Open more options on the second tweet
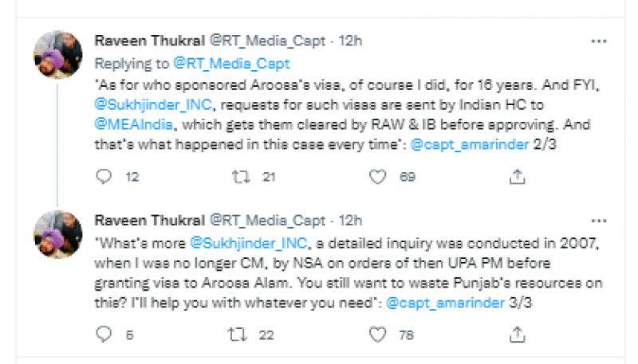The height and width of the screenshot is (364, 638). click(x=597, y=221)
